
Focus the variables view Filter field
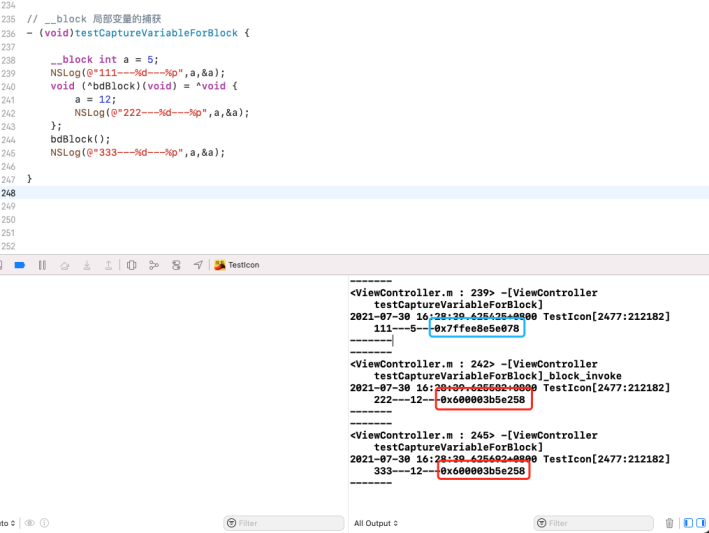tap(284, 523)
